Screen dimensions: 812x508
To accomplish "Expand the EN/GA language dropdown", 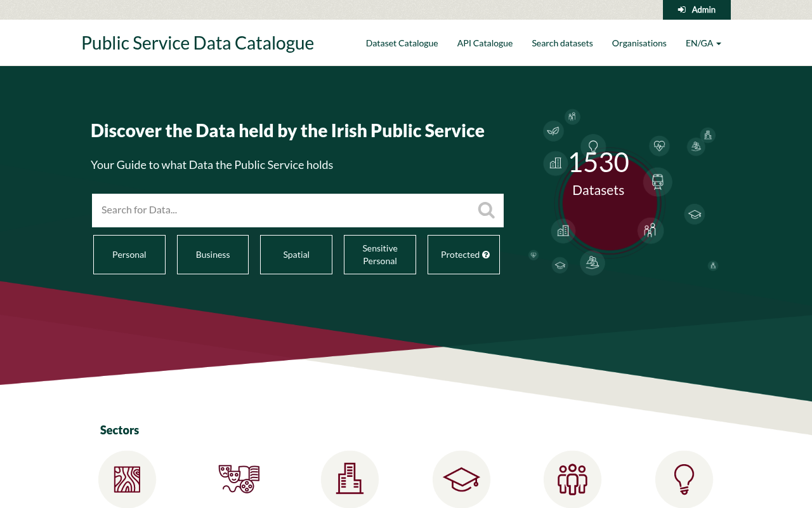I will pyautogui.click(x=703, y=43).
